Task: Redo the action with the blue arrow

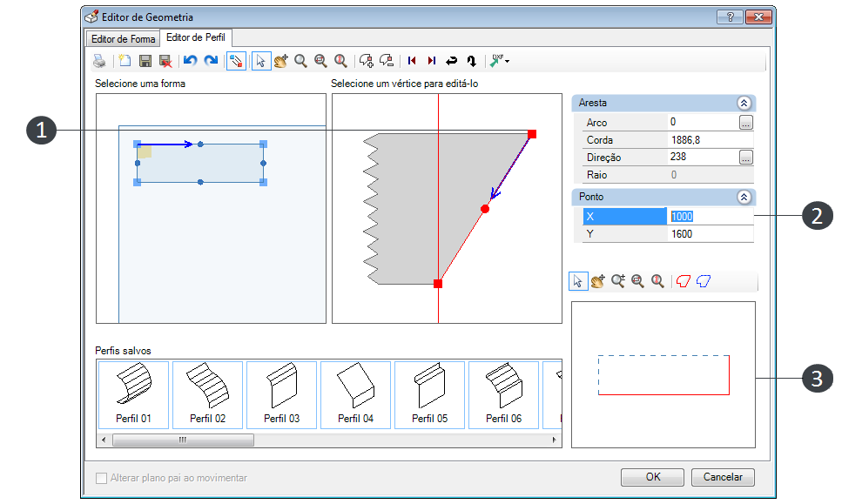Action: pyautogui.click(x=211, y=60)
